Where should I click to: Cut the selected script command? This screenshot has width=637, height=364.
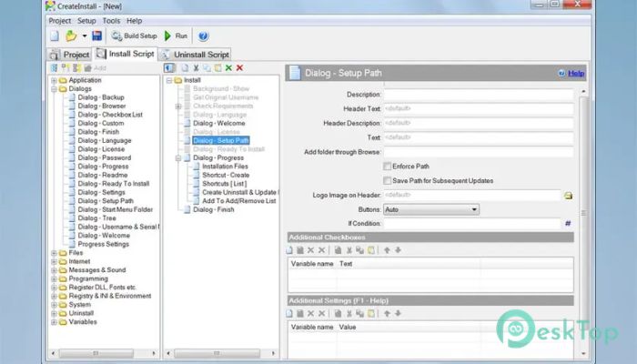click(x=196, y=68)
